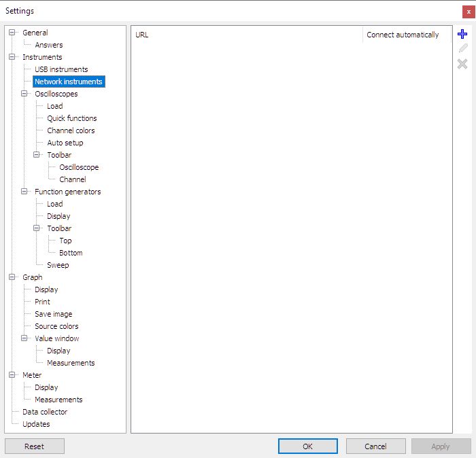
Task: Open Display under Value window
Action: pos(58,351)
